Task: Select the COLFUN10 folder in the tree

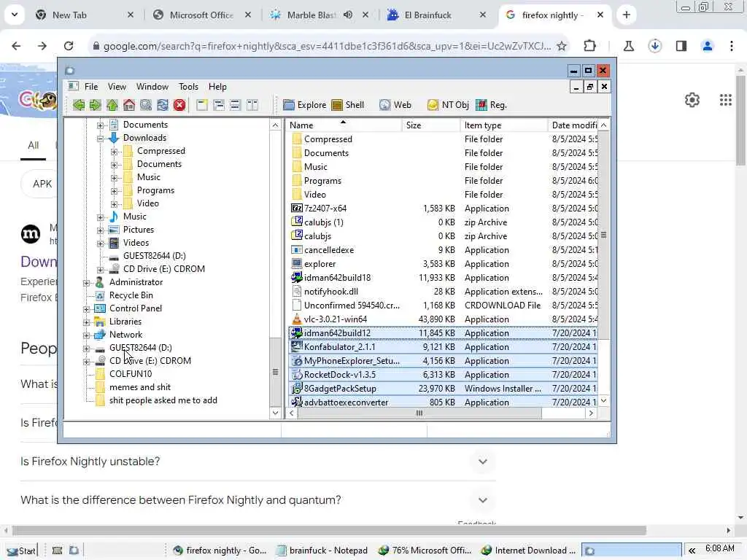Action: [x=131, y=374]
